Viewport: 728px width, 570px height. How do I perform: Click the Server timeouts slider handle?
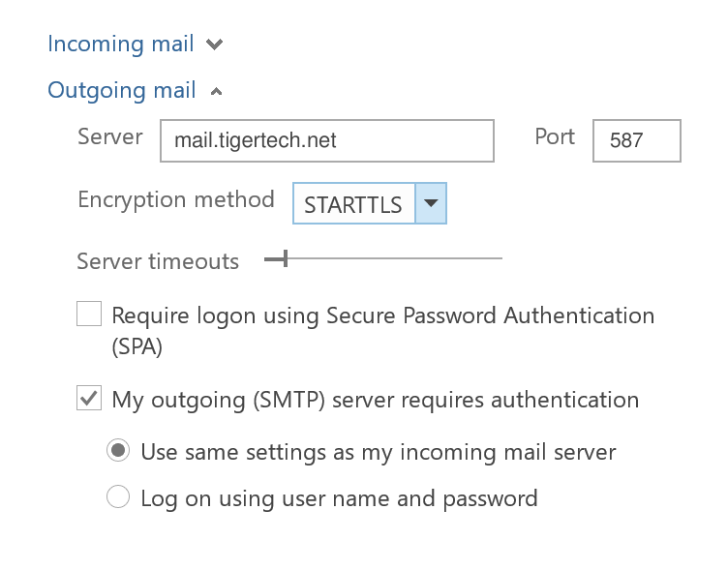click(x=283, y=258)
